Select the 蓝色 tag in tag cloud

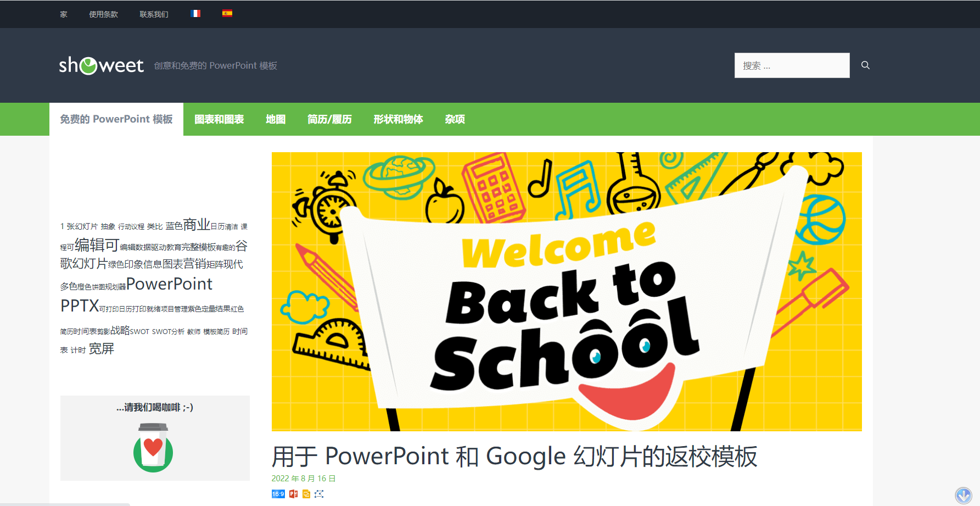click(x=174, y=226)
